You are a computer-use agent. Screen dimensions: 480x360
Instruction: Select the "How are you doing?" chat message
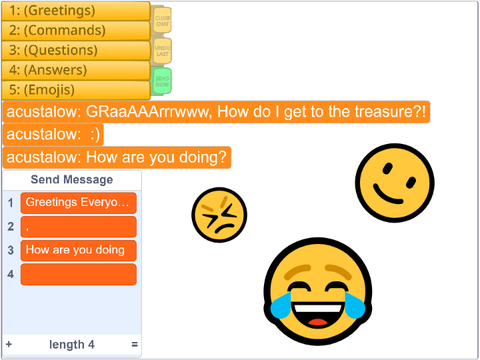tap(117, 157)
